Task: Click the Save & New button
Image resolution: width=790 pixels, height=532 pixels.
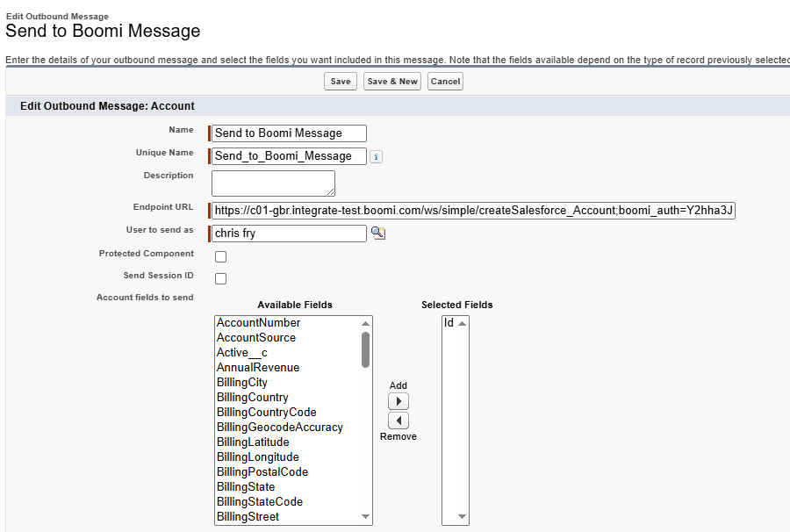Action: (x=392, y=82)
